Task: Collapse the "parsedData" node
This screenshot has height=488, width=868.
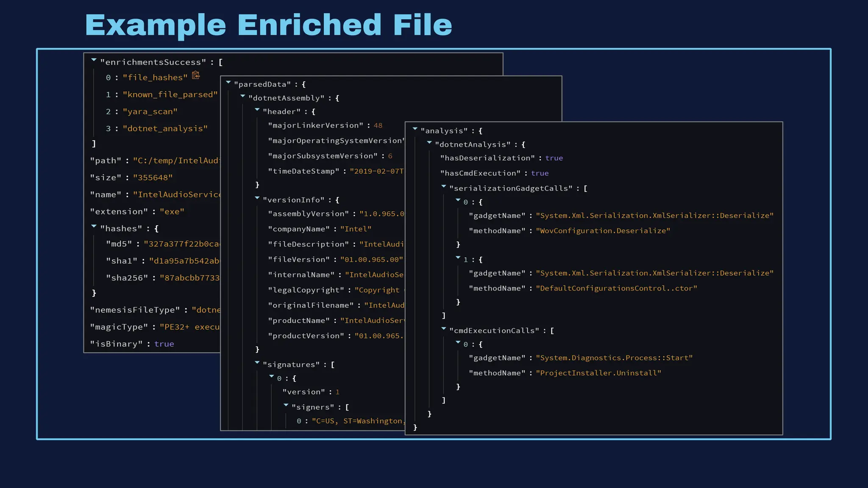Action: point(228,83)
